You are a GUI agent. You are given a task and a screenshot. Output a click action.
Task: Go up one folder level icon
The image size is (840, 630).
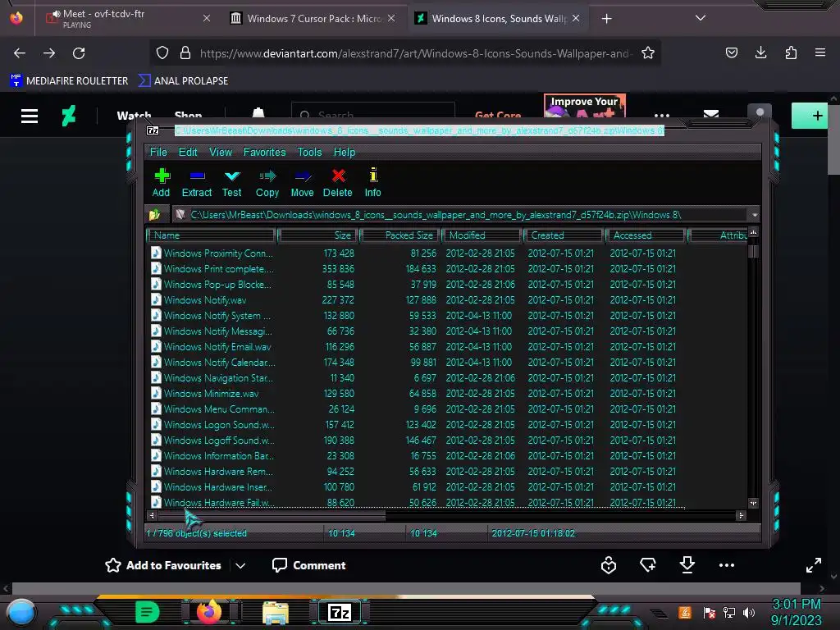[x=155, y=215]
